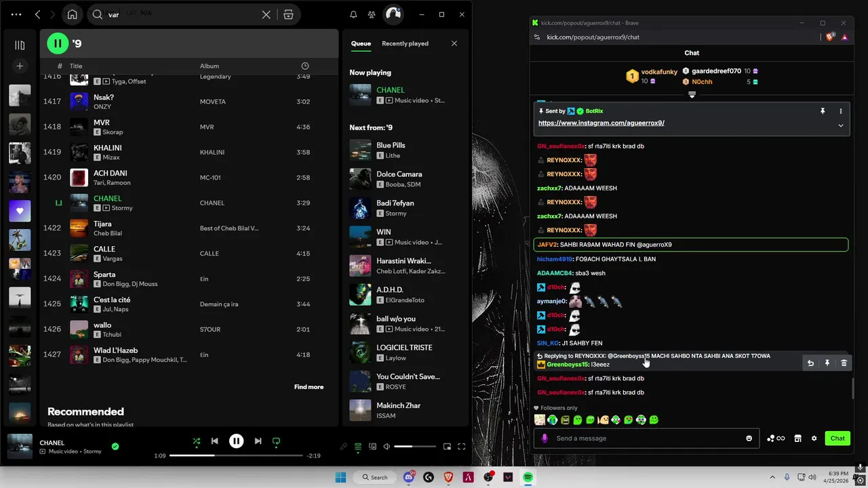Open Connect to a device icon
The width and height of the screenshot is (868, 488).
(372, 447)
